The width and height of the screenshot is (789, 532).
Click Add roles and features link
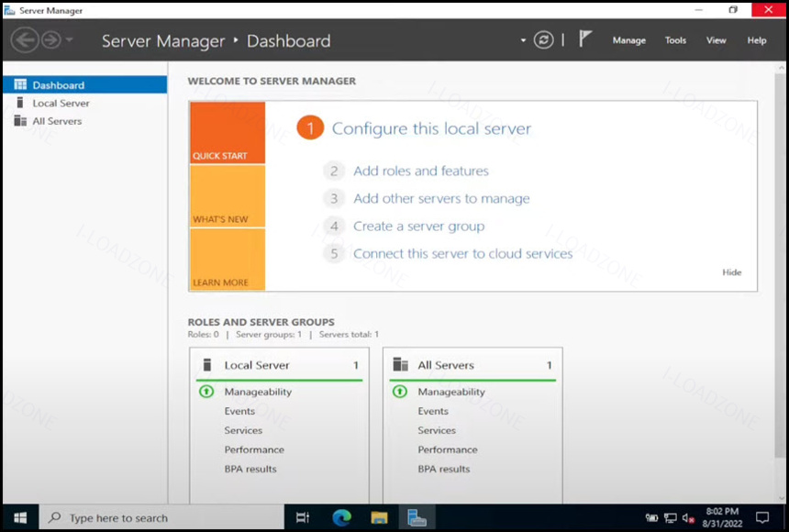coord(421,171)
